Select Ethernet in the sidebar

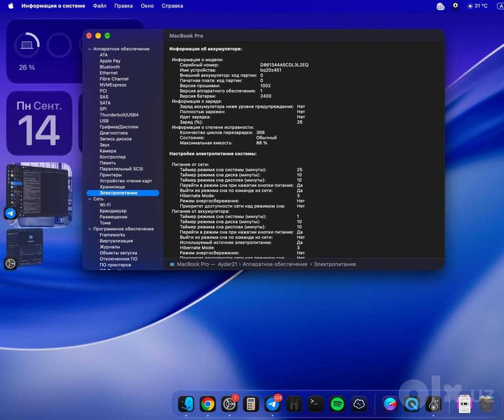tap(108, 73)
